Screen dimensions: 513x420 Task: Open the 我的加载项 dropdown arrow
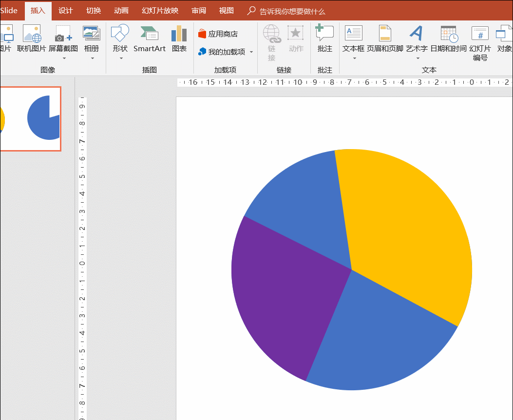click(x=251, y=52)
